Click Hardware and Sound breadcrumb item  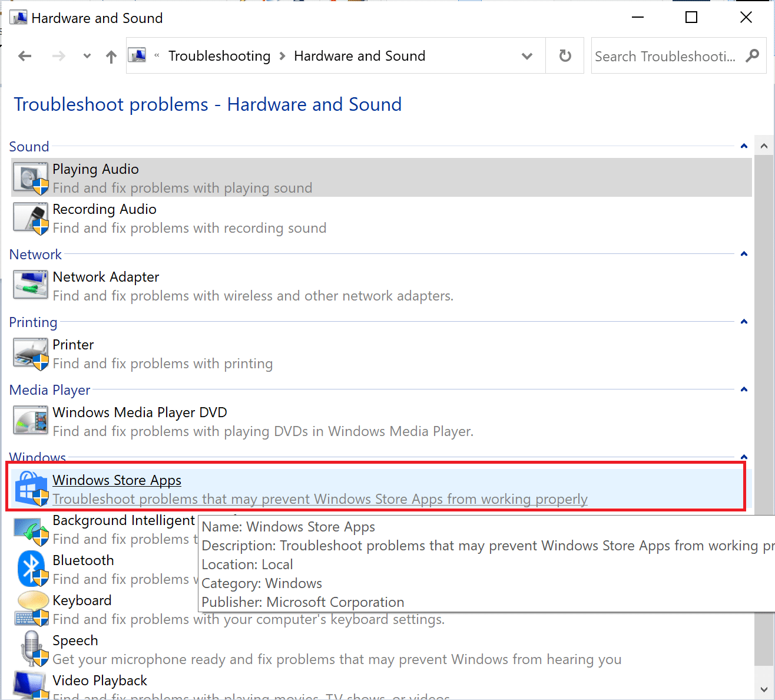point(359,55)
